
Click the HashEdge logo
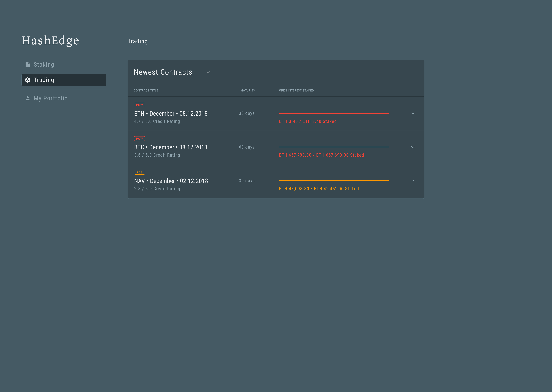pos(50,41)
